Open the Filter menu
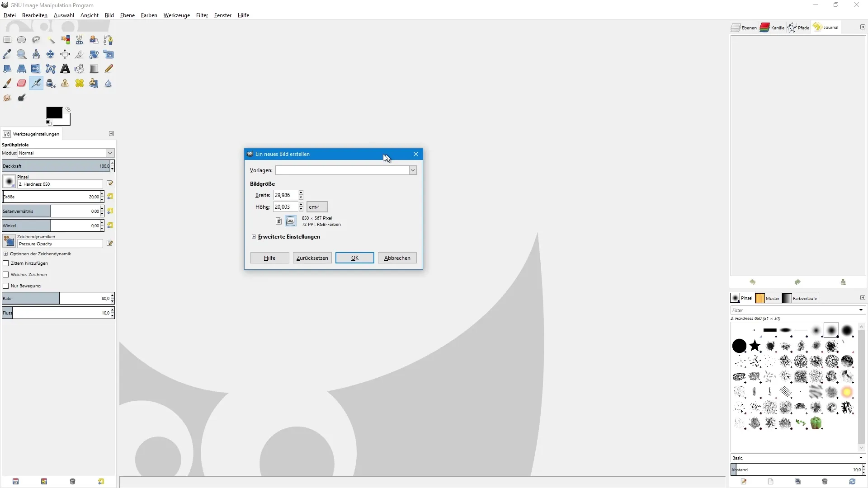 tap(202, 15)
